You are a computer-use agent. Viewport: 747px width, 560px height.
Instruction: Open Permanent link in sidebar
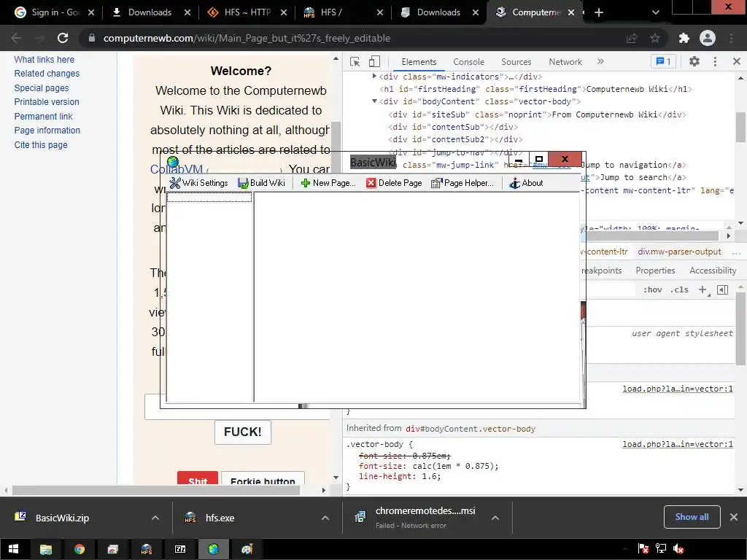point(43,116)
